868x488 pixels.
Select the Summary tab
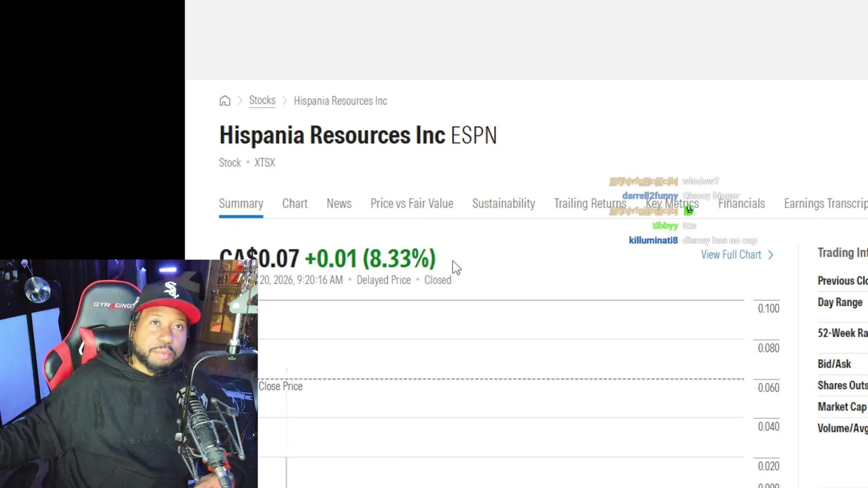click(241, 203)
